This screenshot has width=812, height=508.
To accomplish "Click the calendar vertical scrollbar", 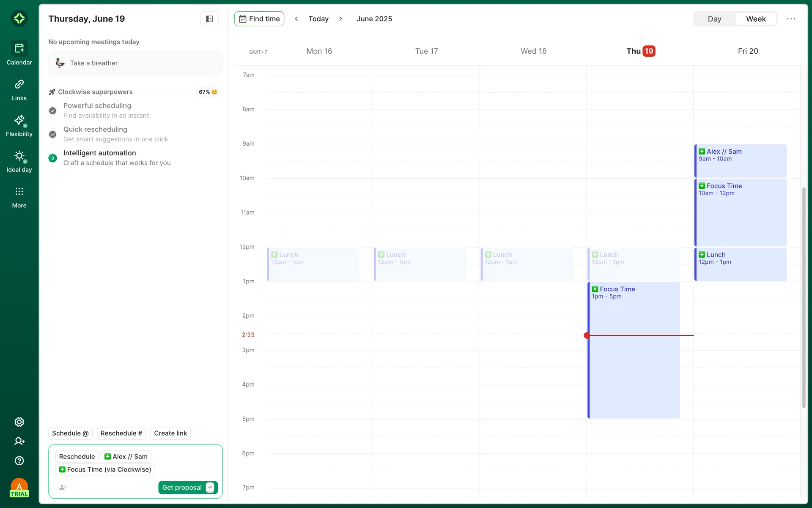I will pos(804,296).
